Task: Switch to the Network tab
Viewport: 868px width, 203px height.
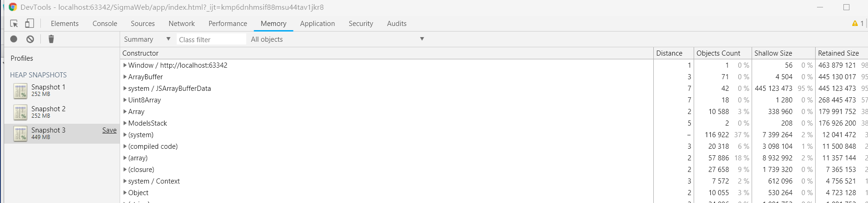Action: pyautogui.click(x=182, y=24)
